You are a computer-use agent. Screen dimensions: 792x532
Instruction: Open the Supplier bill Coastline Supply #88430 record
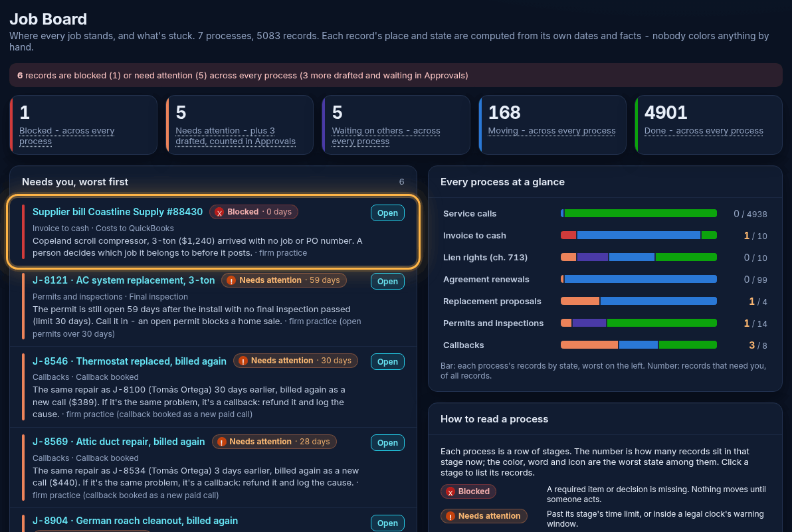[x=387, y=213]
